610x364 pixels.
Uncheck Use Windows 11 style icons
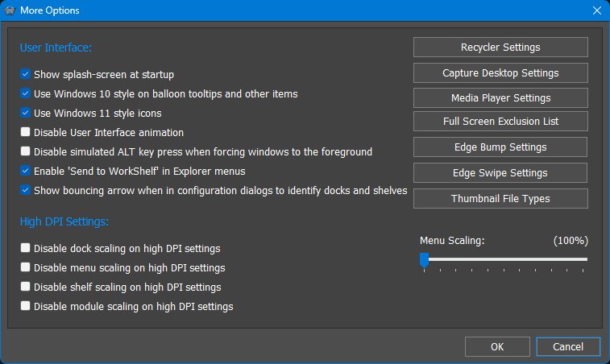tap(25, 113)
